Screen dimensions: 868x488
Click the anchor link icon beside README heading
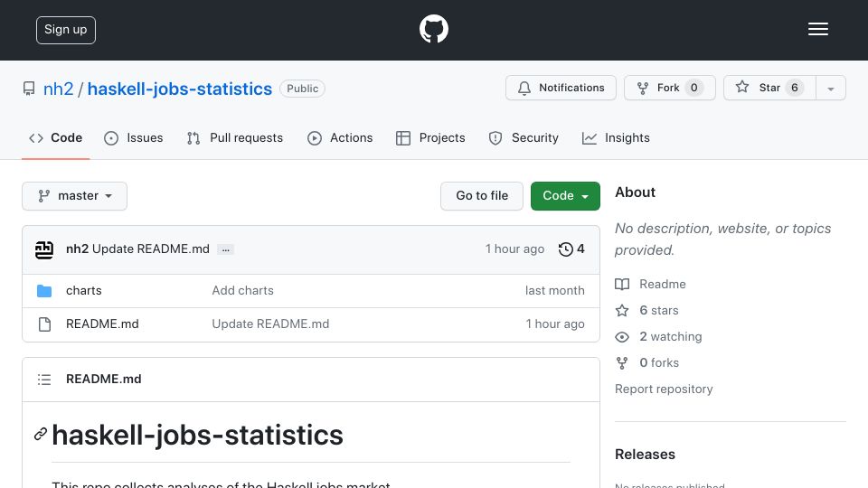tap(41, 435)
